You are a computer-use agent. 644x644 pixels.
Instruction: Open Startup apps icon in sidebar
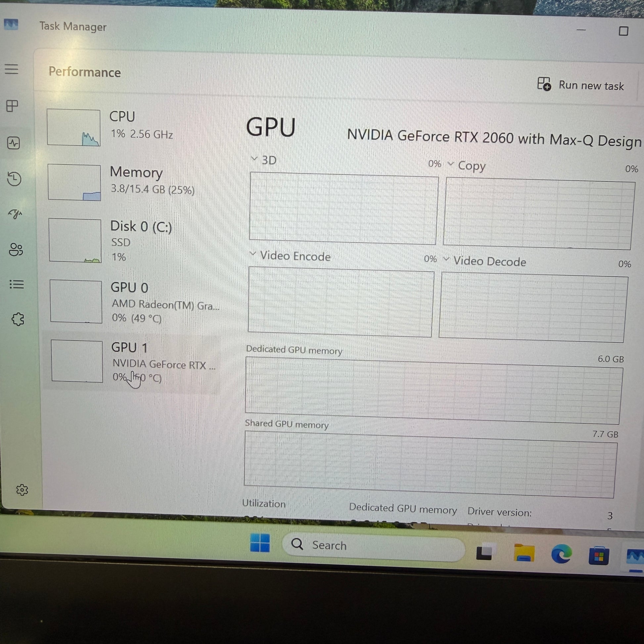15,214
